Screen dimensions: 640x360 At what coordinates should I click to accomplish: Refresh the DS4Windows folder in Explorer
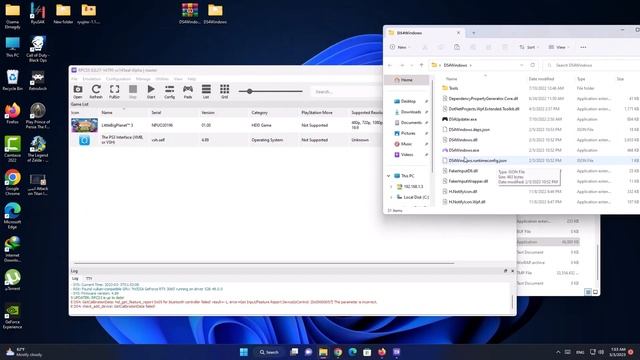[x=533, y=65]
